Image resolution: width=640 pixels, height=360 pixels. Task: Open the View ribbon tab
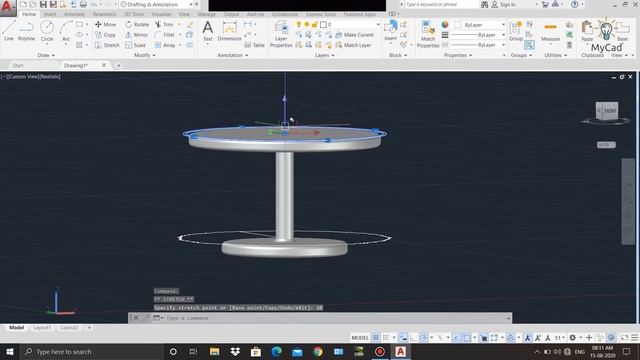pos(184,14)
